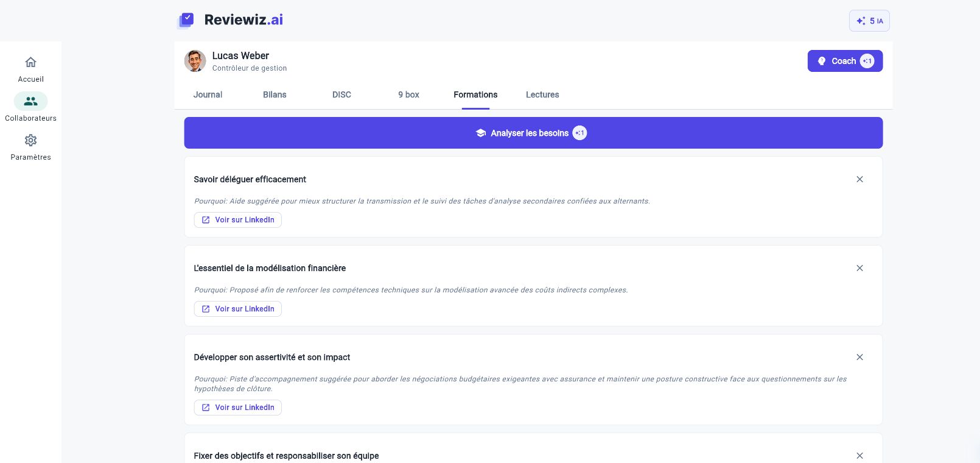Go to the DISC tab
This screenshot has width=980, height=463.
tap(341, 94)
